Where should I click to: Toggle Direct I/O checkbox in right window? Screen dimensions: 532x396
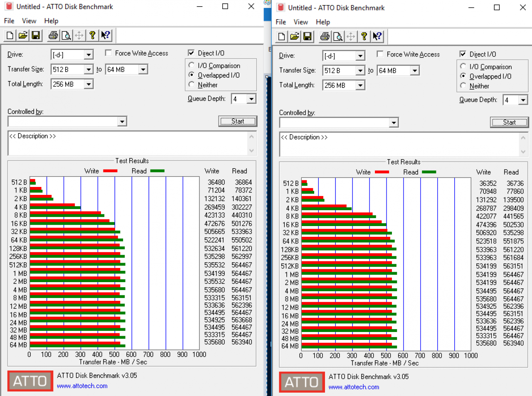(x=463, y=54)
